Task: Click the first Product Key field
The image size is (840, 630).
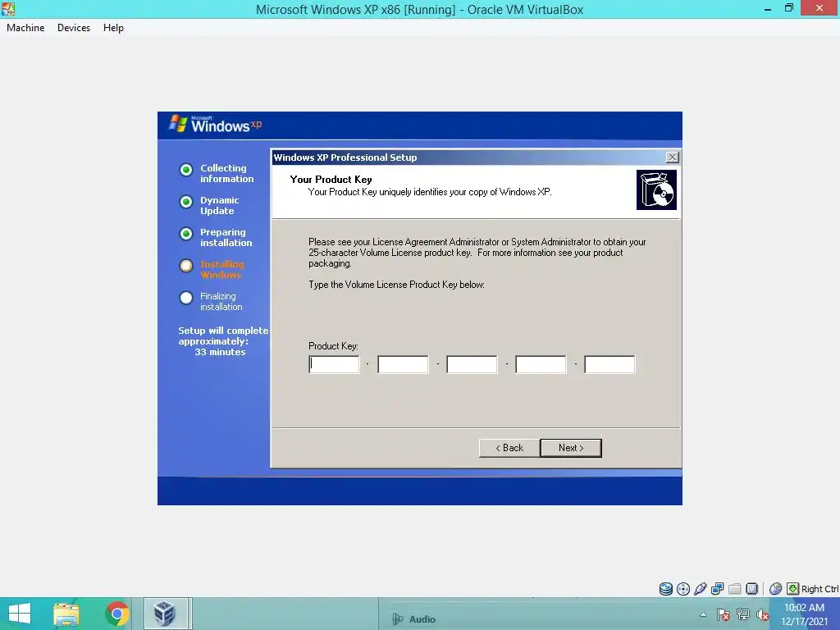Action: pos(335,365)
